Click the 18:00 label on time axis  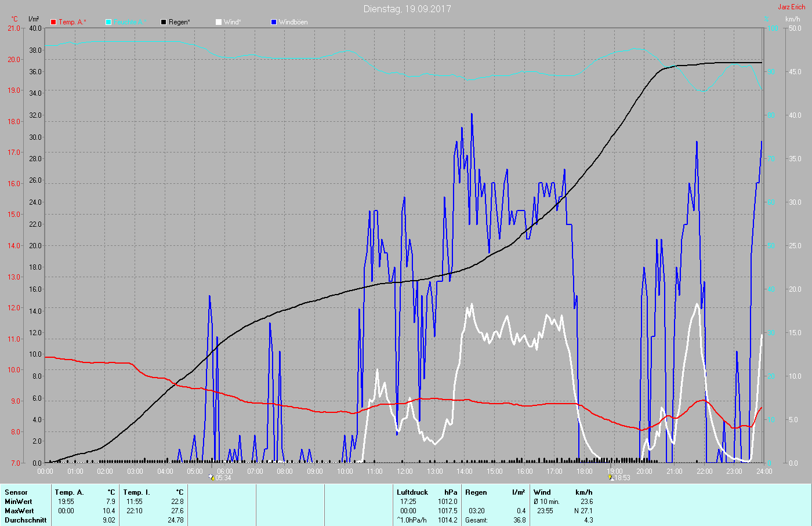click(585, 471)
